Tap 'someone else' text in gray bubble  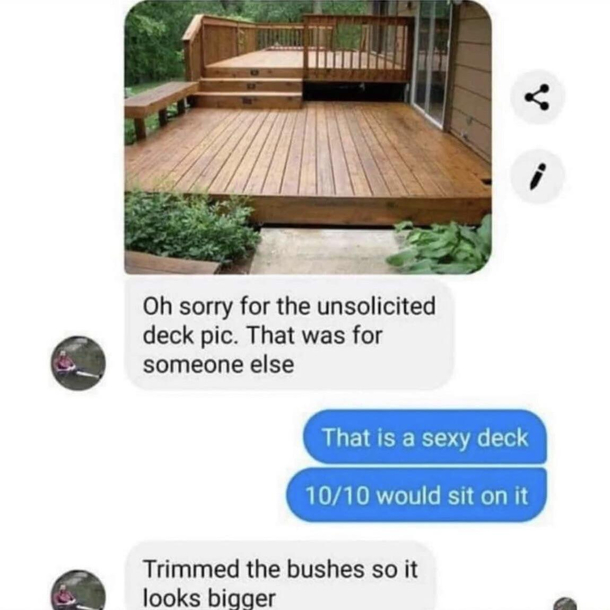coord(218,365)
